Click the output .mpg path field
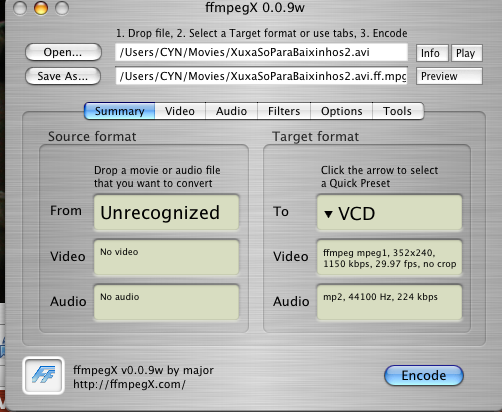Screen dimensions: 502x412 point(261,76)
